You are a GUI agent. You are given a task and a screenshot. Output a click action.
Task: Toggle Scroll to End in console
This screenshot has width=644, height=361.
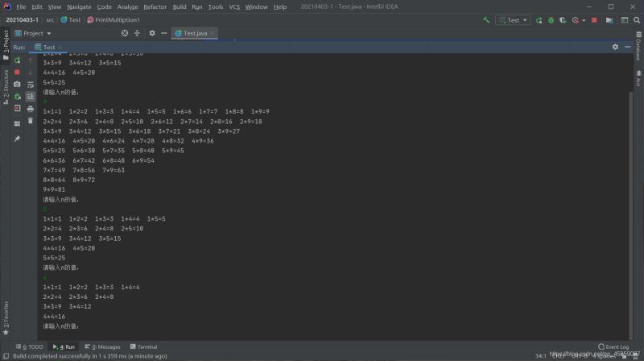31,97
